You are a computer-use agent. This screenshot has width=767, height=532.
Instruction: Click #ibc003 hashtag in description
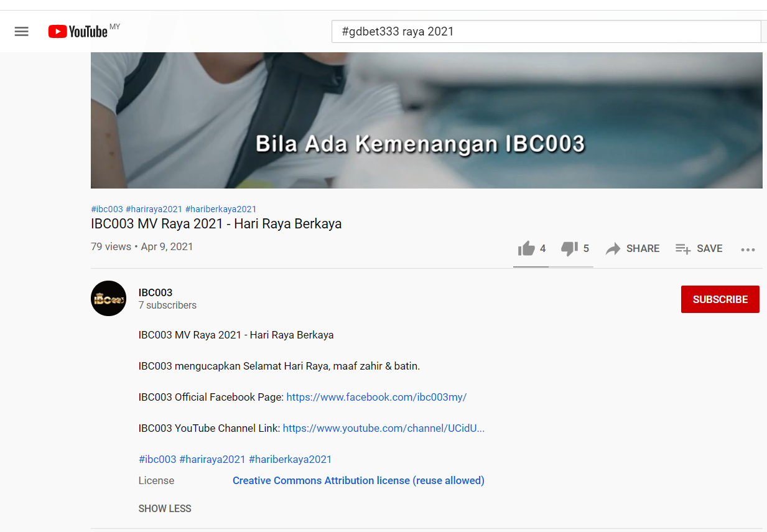coord(157,459)
